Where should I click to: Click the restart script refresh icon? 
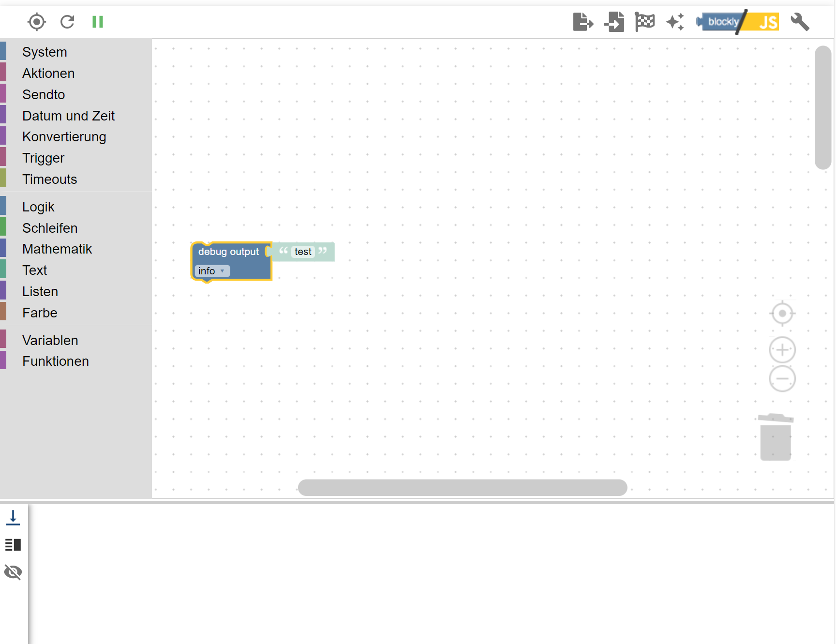(x=67, y=22)
